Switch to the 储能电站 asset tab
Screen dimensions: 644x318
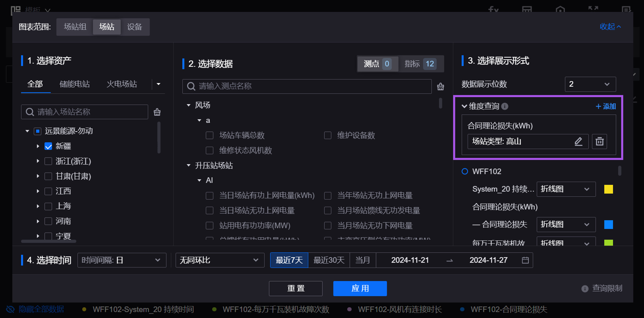coord(74,84)
